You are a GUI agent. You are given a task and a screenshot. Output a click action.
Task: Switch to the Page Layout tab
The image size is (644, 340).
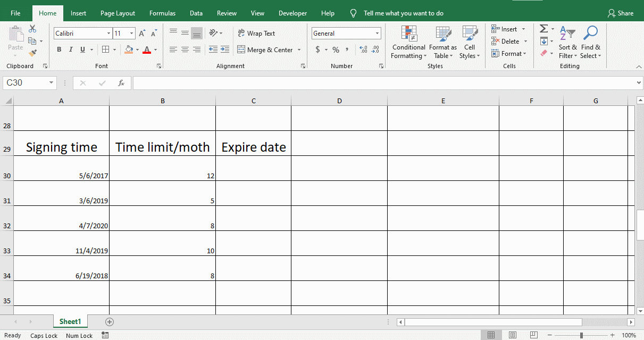(x=118, y=13)
